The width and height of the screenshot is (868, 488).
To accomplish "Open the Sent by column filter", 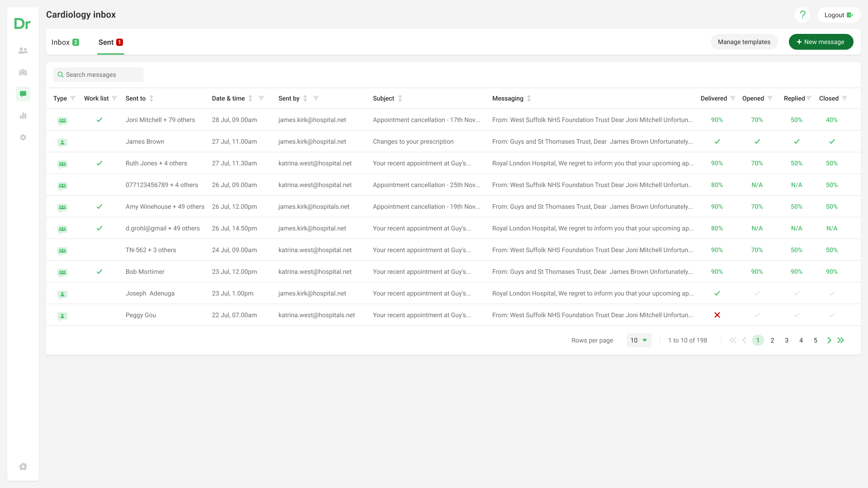I will pyautogui.click(x=316, y=98).
